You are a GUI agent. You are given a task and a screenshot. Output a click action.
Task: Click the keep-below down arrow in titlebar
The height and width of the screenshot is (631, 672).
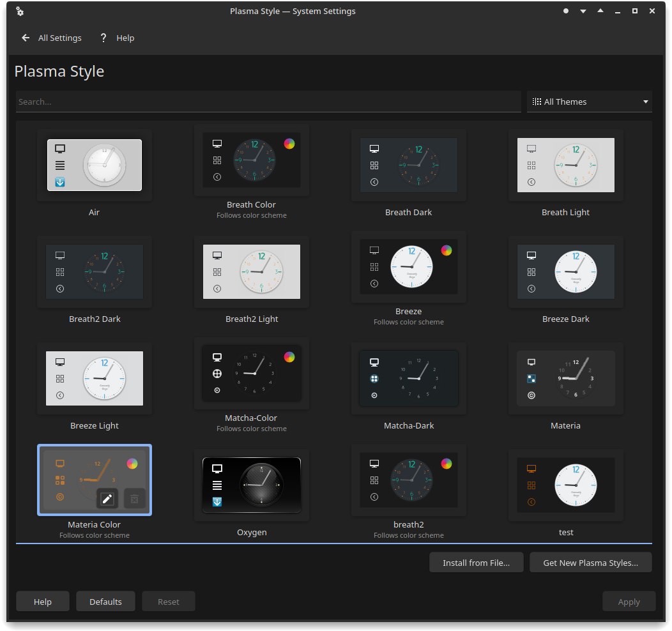(583, 11)
